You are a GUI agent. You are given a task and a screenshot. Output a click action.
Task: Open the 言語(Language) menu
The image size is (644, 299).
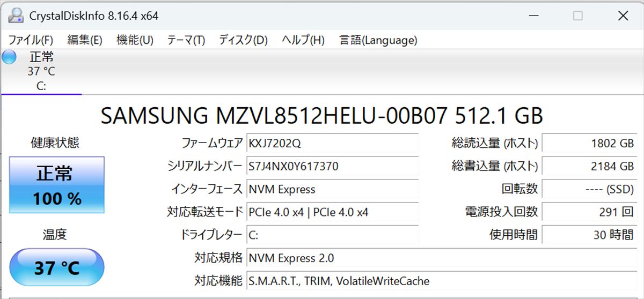click(x=378, y=40)
